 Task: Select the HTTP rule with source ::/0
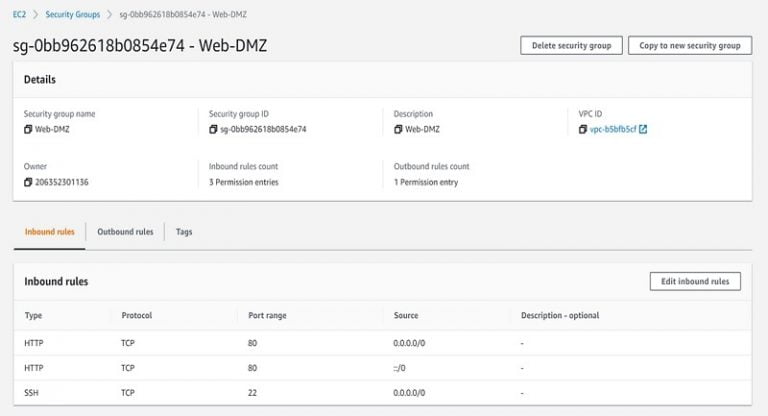pyautogui.click(x=383, y=368)
